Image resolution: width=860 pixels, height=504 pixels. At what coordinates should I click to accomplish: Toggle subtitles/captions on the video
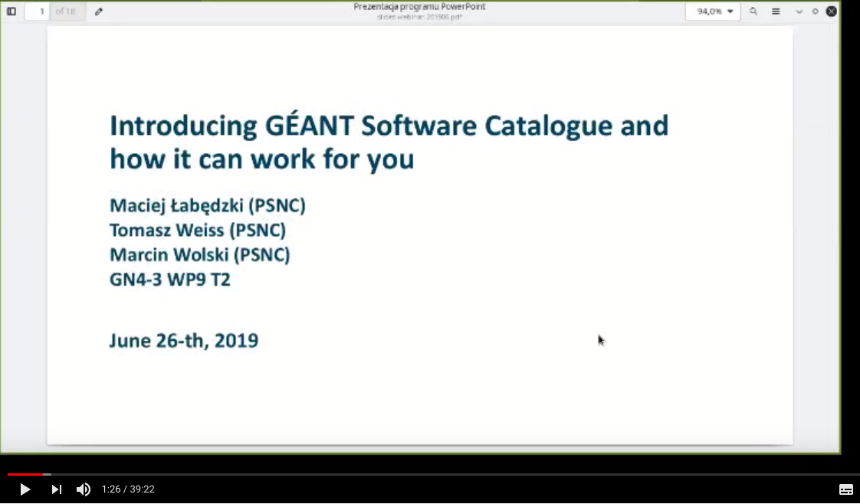click(x=845, y=489)
